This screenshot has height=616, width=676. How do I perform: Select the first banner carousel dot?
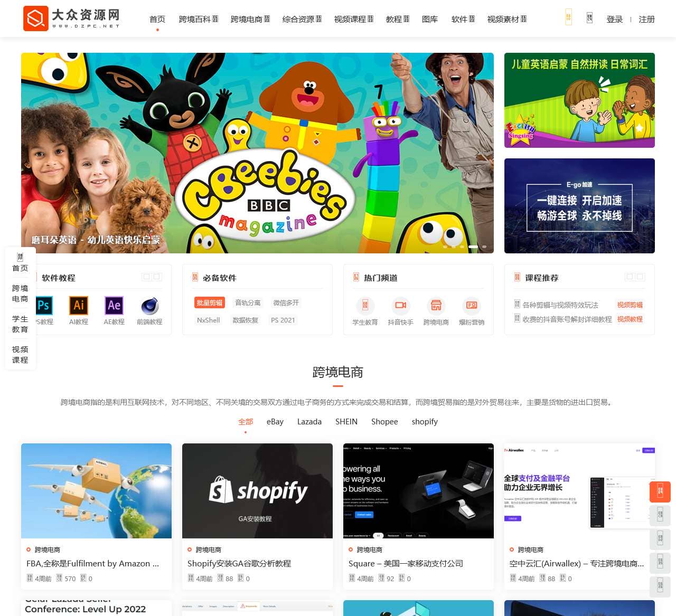click(445, 247)
